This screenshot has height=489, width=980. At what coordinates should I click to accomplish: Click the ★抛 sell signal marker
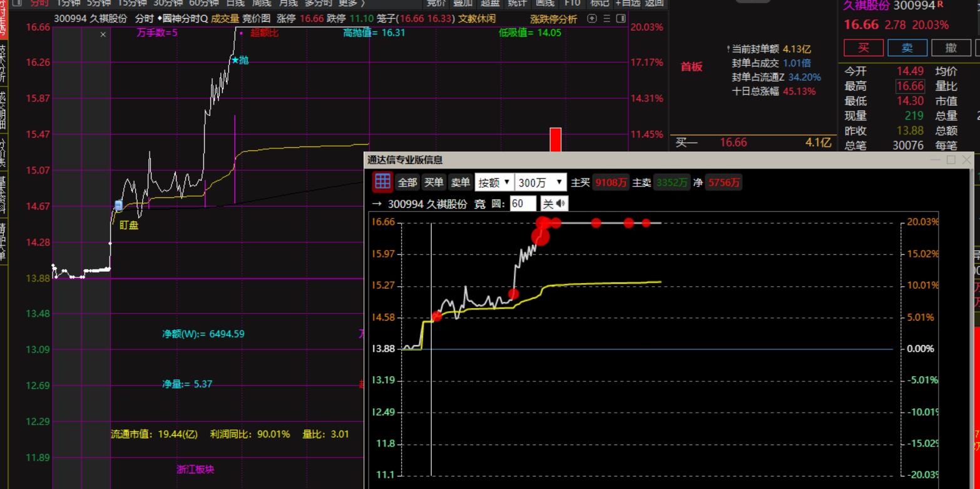[x=240, y=60]
